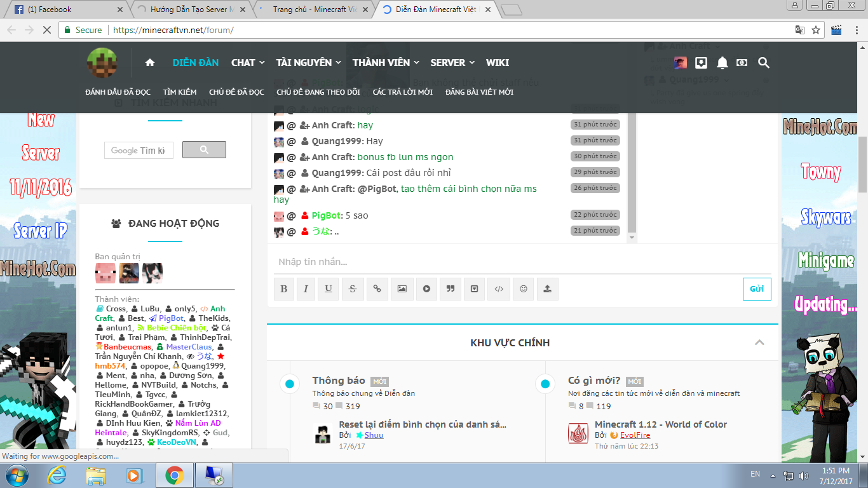Viewport: 868px width, 488px height.
Task: Collapse the KHU VỰC CHÍNH section
Action: coord(759,342)
